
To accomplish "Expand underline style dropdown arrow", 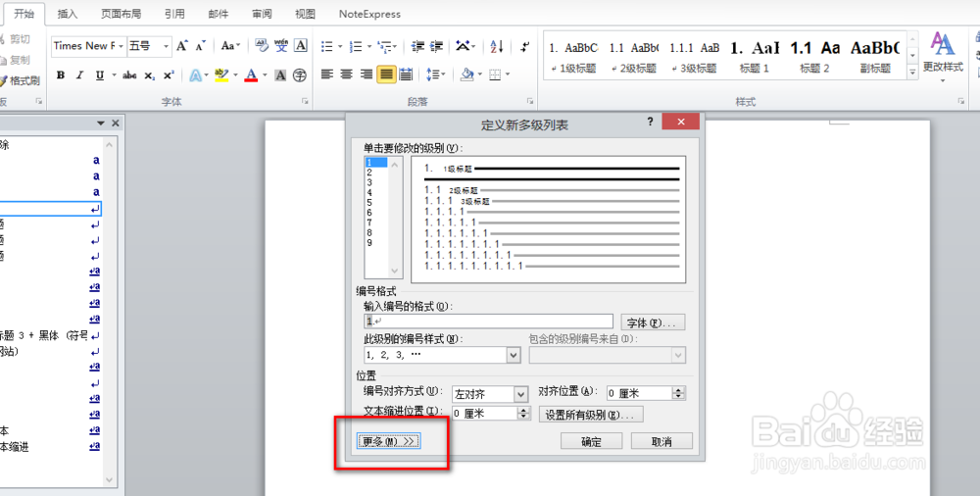I will (x=114, y=75).
